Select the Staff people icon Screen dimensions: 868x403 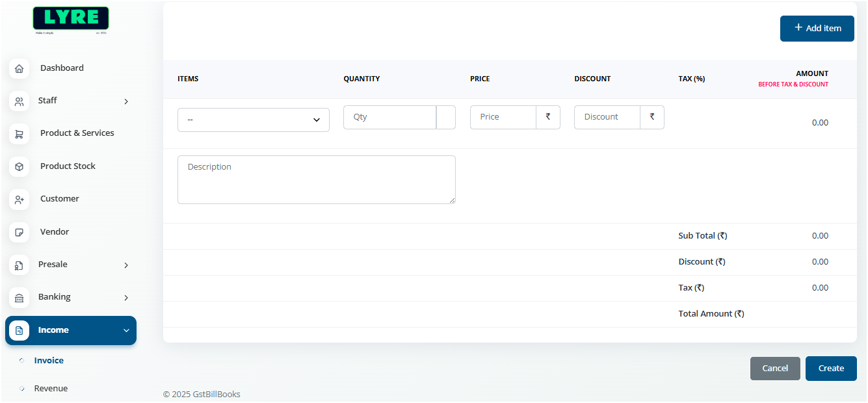click(19, 101)
